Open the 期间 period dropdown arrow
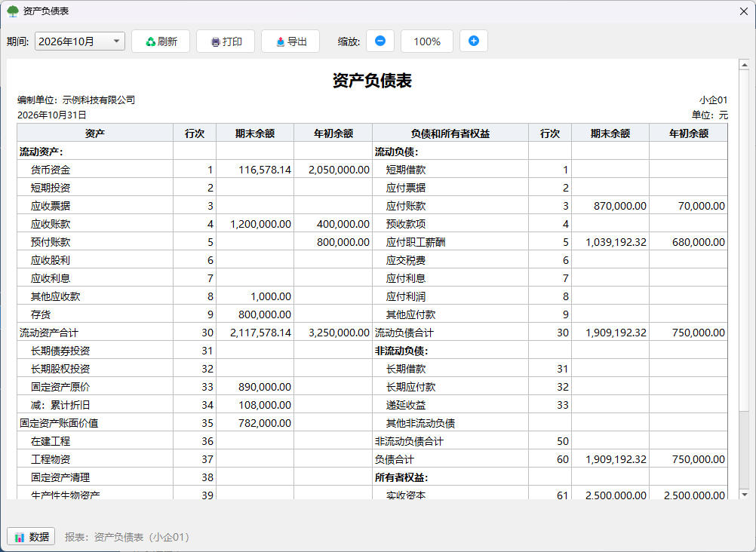The image size is (756, 552). click(116, 41)
